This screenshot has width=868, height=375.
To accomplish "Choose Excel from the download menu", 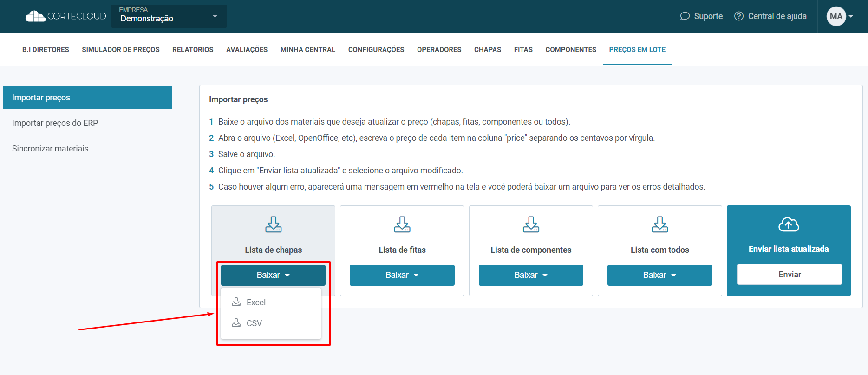I will 256,303.
